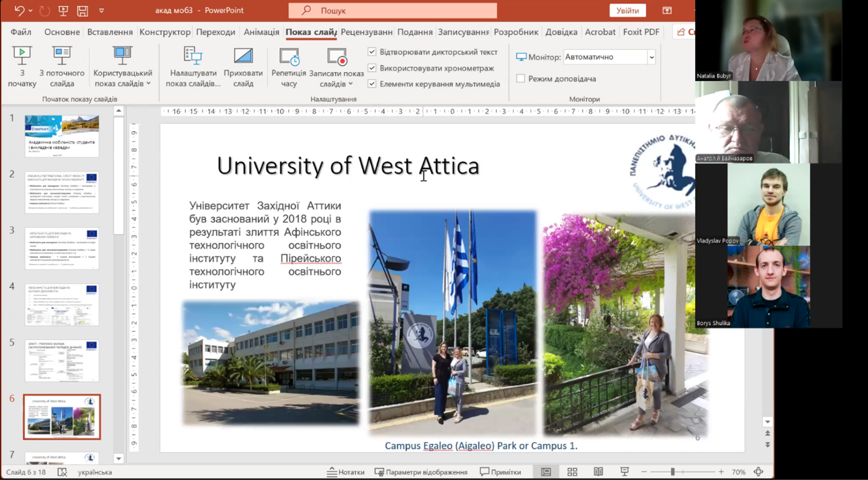Screen dimensions: 868x480
Task: Switch to Slide Sorter view
Action: (x=572, y=472)
